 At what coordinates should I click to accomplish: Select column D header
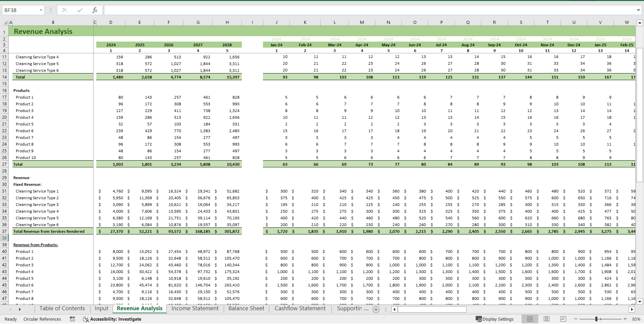111,22
